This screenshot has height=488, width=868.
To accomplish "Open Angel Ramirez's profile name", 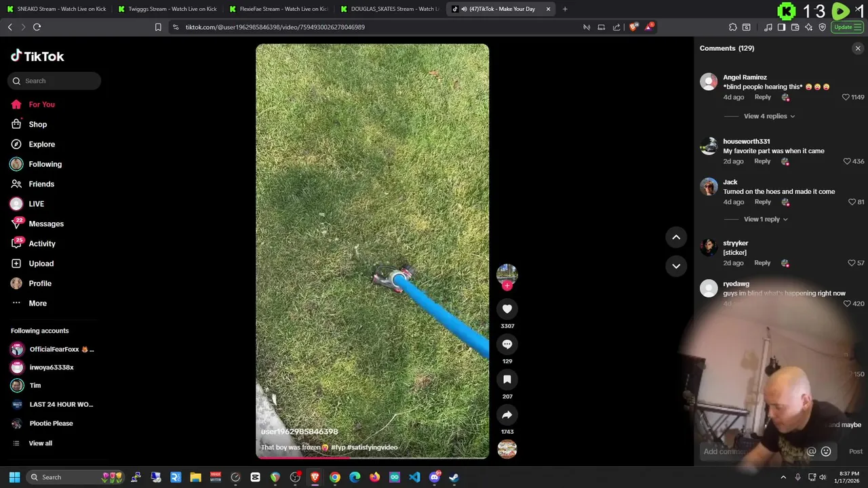I will pyautogui.click(x=745, y=77).
